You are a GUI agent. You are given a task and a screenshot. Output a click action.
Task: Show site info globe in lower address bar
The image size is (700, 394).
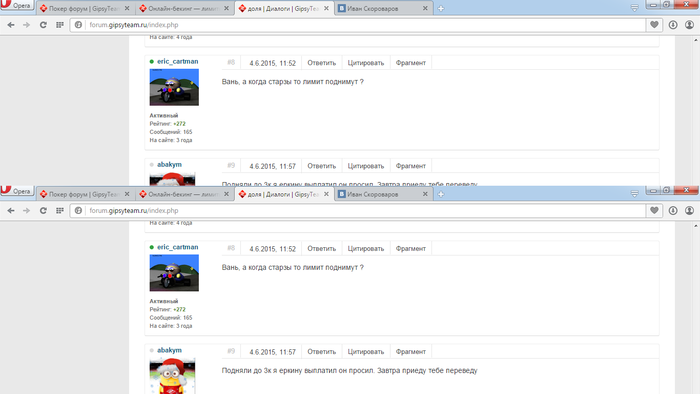tap(79, 211)
